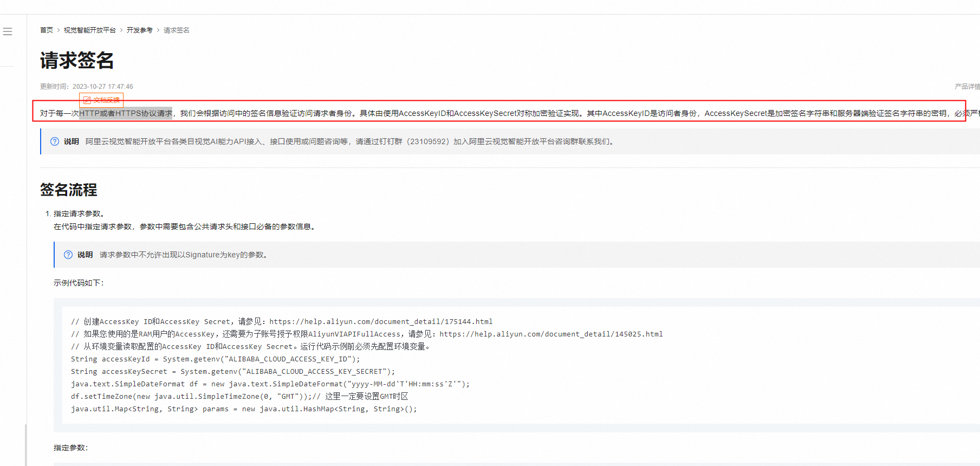Click the help icon beside the Signature note
Image resolution: width=980 pixels, height=466 pixels.
pyautogui.click(x=68, y=255)
